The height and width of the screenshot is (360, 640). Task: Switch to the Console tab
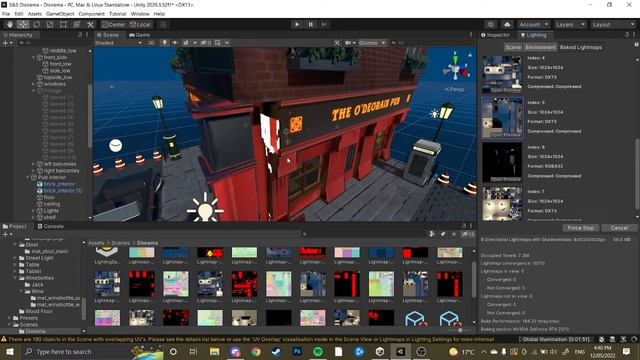tap(50, 226)
